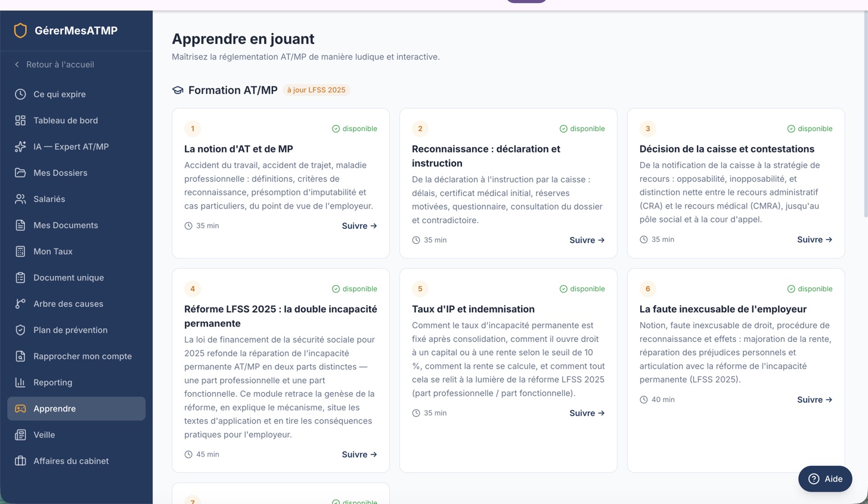868x504 pixels.
Task: Click the number 4 badge on Réforme LFSS card
Action: (x=193, y=289)
